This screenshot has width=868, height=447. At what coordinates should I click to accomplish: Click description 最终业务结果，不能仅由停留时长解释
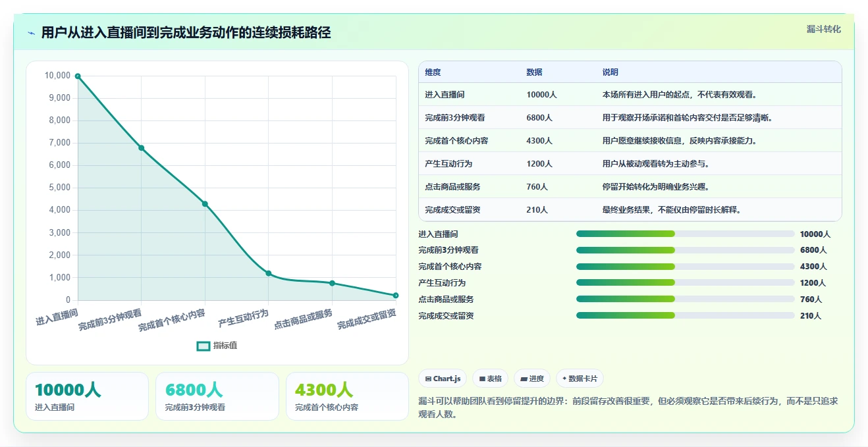tap(671, 210)
